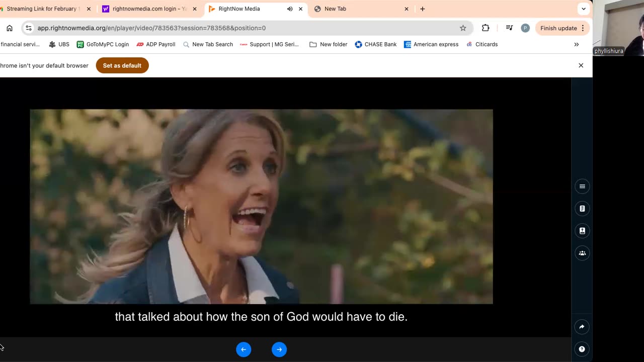Bookmark this page with the star icon

(x=463, y=28)
